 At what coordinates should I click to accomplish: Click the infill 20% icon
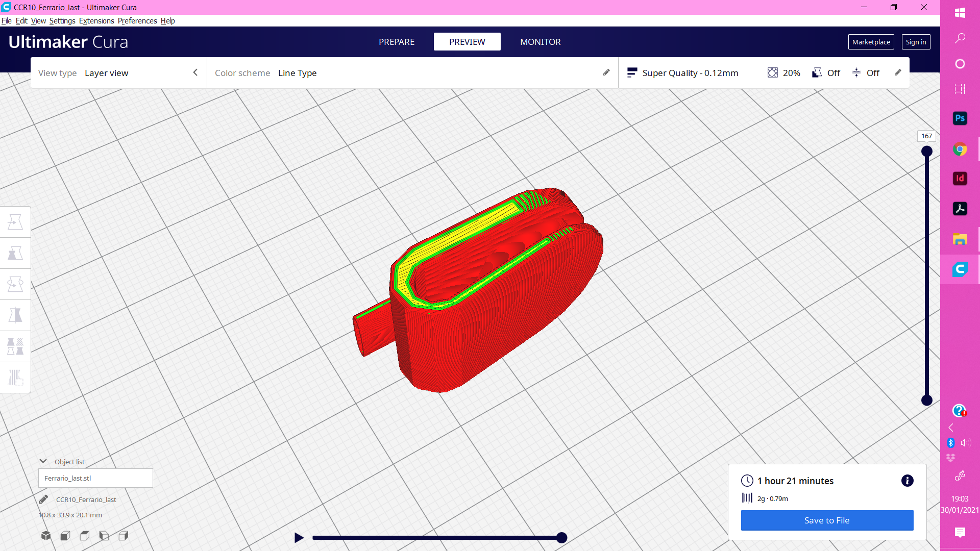pyautogui.click(x=773, y=73)
